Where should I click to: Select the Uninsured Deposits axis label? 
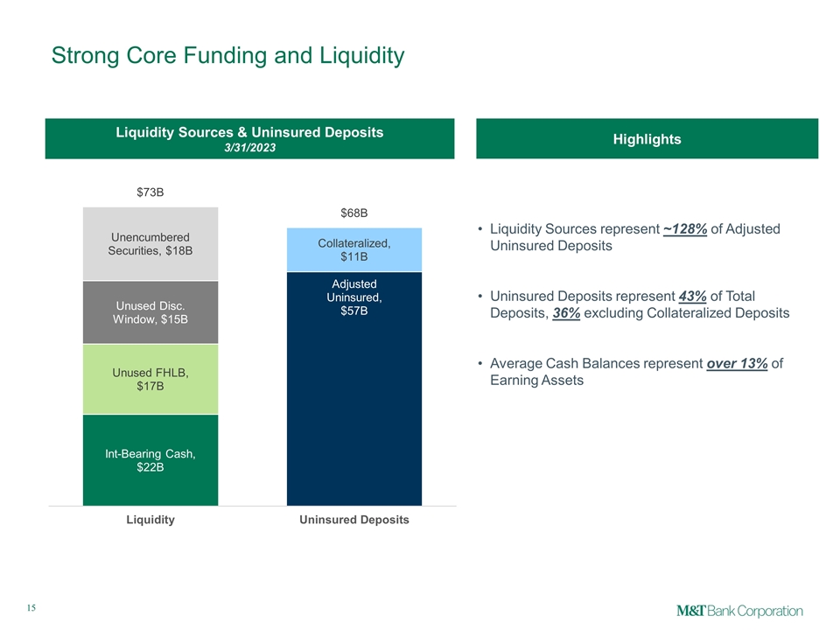click(353, 520)
